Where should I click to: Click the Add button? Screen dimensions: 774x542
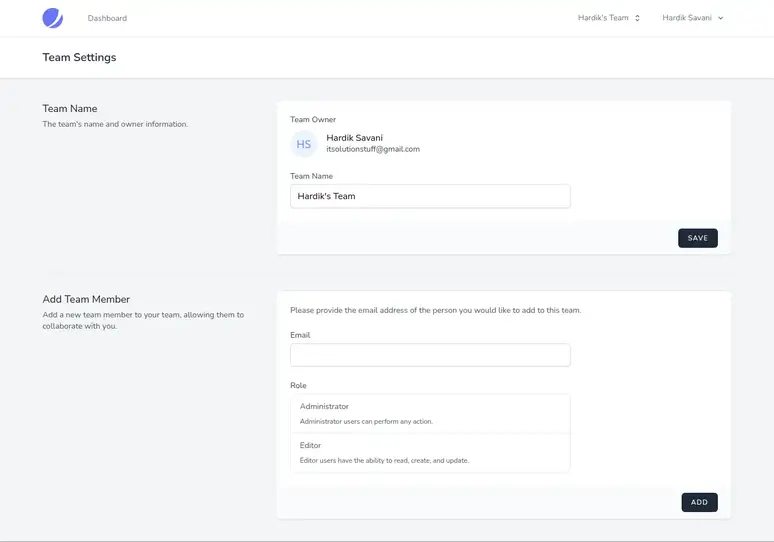pos(699,502)
